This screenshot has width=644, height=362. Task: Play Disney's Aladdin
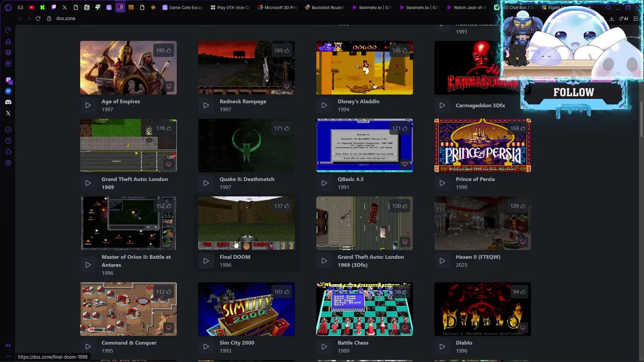(x=324, y=105)
